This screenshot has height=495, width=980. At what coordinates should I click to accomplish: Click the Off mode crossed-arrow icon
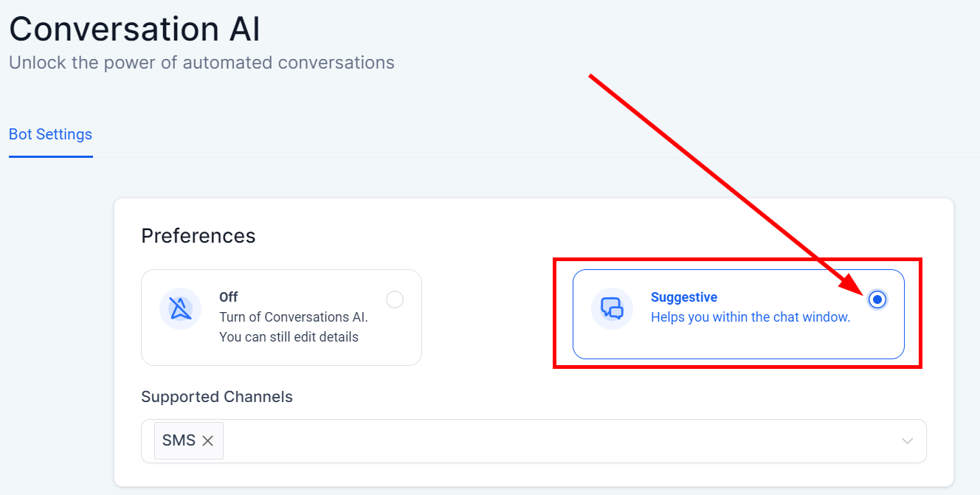point(180,308)
